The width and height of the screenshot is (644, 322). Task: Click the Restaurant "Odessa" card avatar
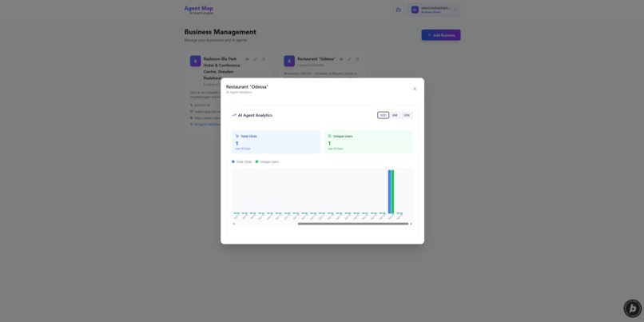[x=289, y=62]
